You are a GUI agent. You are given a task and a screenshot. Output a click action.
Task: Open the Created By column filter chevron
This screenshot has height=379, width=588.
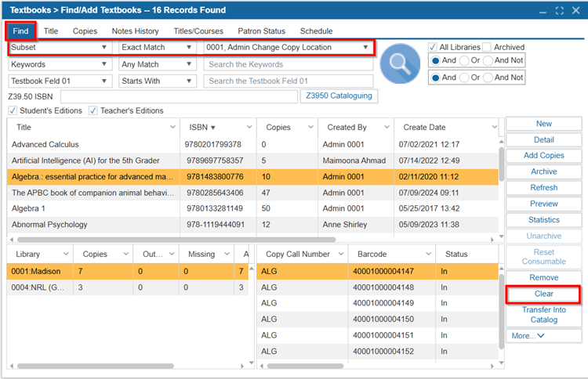[x=387, y=127]
